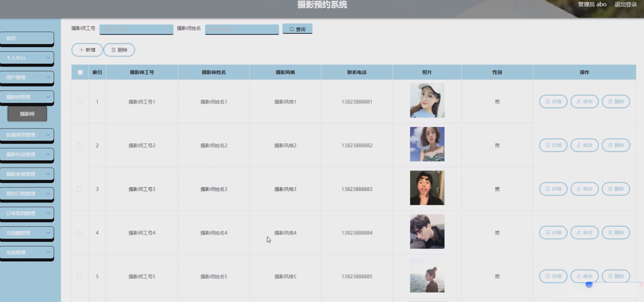
Task: Expand the 用户管理 sidebar menu
Action: tap(27, 77)
